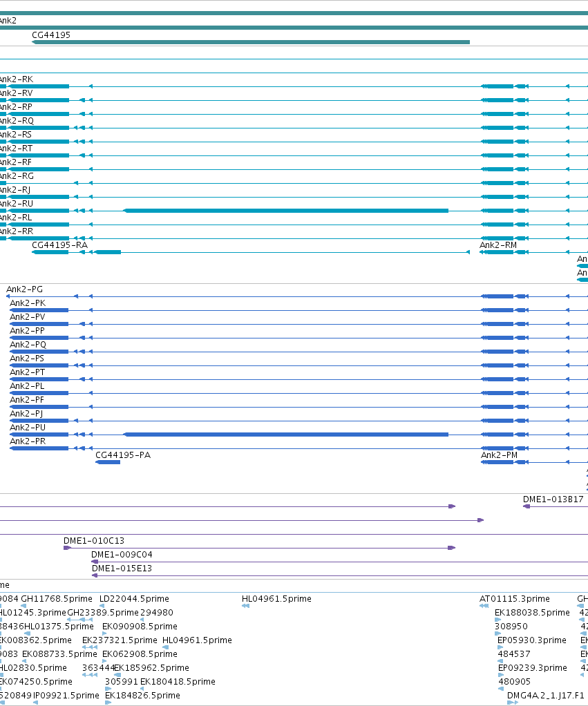Select the EK185962.5prime EST label
The image size is (588, 706).
coord(152,668)
